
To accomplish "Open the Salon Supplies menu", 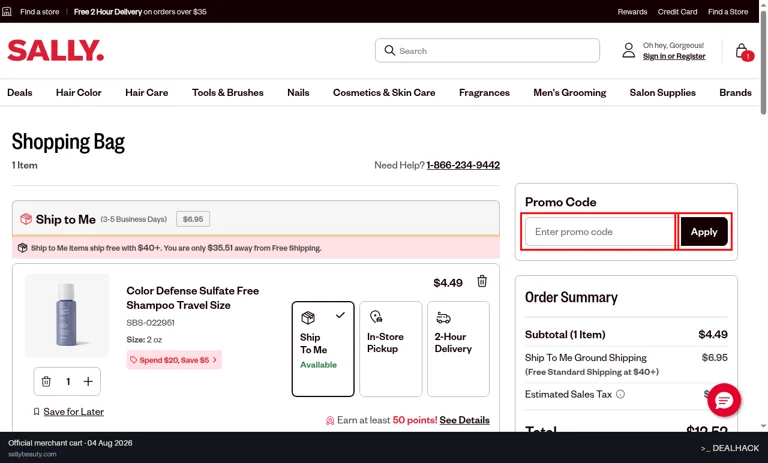I will click(663, 93).
